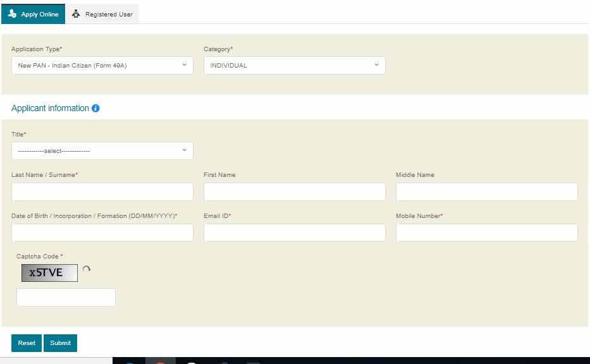Click the Reset button

pos(27,343)
